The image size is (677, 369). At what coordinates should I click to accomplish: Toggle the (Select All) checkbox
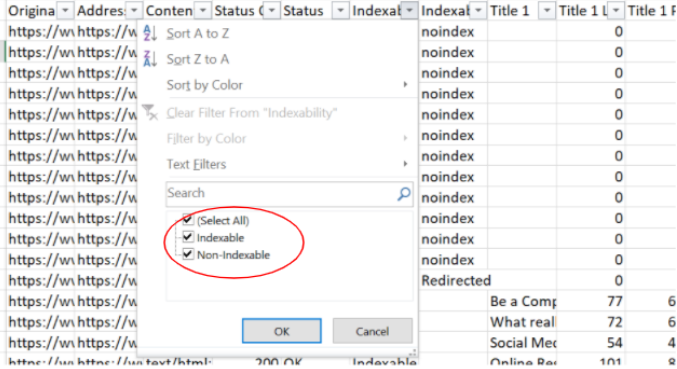pyautogui.click(x=187, y=220)
